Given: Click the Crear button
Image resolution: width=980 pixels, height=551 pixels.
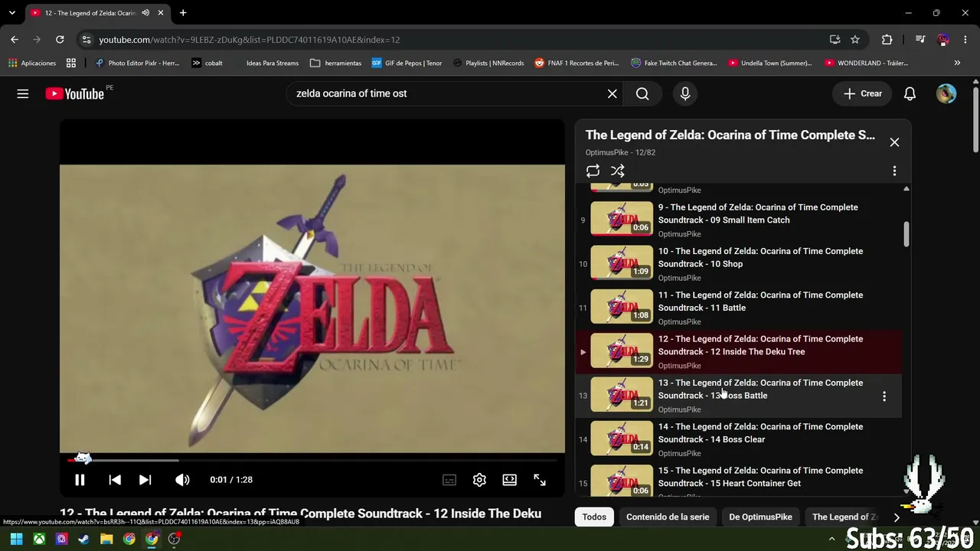Looking at the screenshot, I should point(863,93).
